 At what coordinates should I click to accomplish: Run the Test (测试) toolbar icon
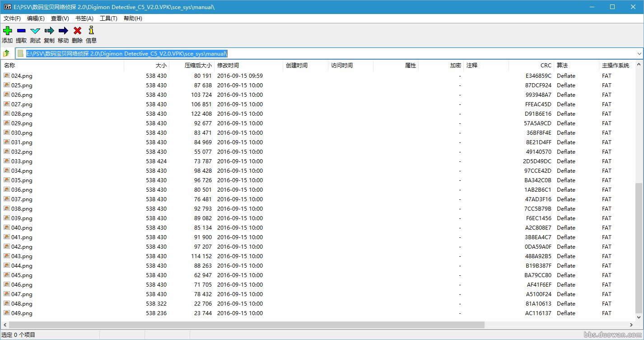pos(35,31)
